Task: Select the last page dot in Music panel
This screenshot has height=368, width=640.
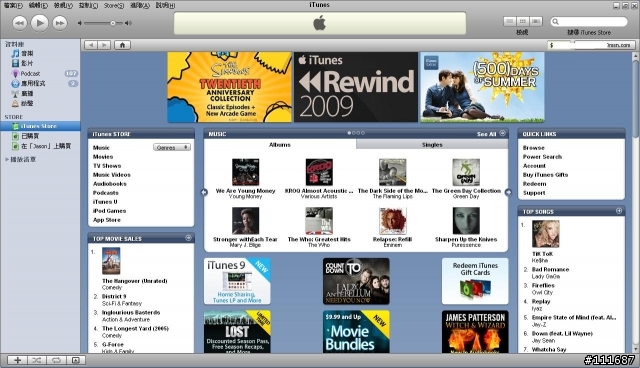Action: coord(363,133)
